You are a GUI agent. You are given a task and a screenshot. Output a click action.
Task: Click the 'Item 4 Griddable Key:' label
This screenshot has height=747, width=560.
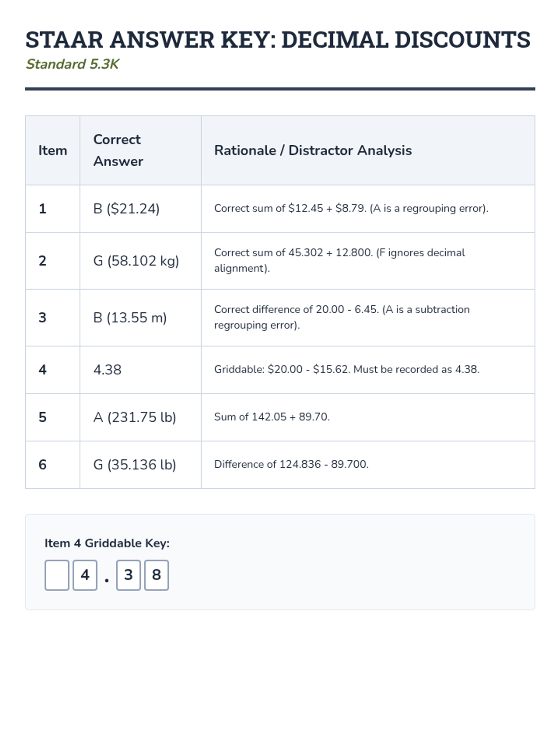pos(107,543)
